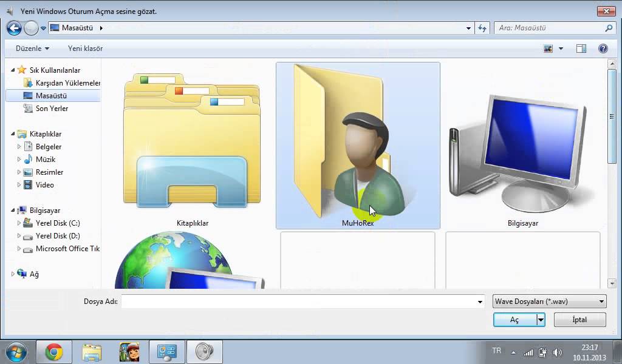Click the file list scrollbar thumb
622x364 pixels.
612,116
